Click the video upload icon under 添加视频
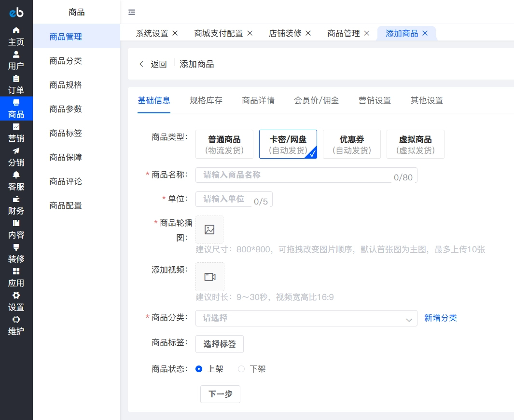 [209, 276]
